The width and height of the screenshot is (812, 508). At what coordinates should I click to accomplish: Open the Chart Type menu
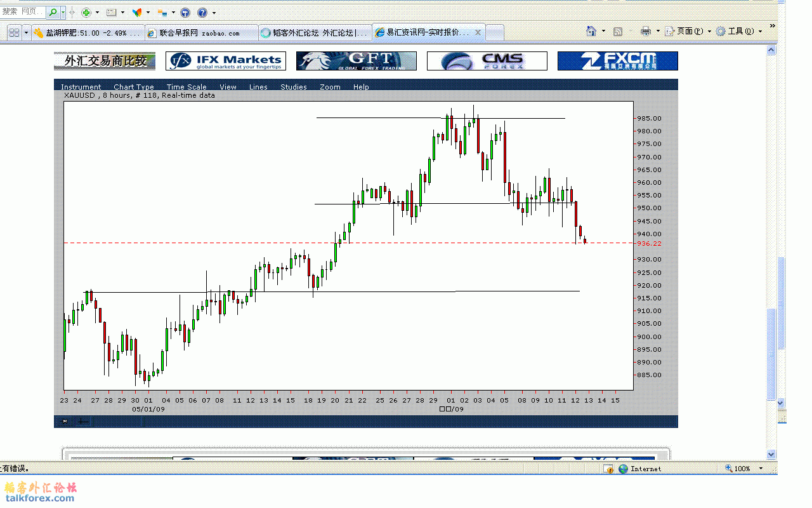(134, 87)
